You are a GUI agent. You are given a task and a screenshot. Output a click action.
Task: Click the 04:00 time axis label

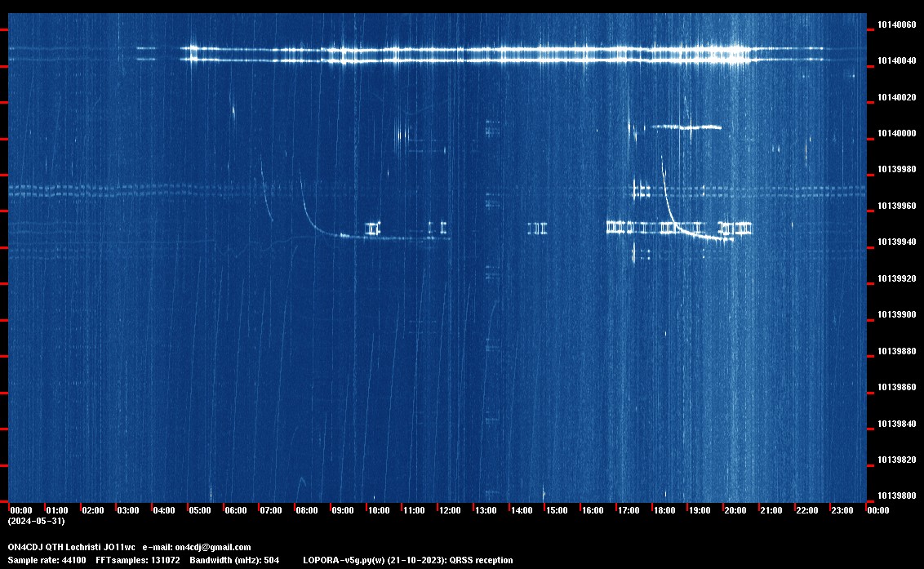(164, 510)
